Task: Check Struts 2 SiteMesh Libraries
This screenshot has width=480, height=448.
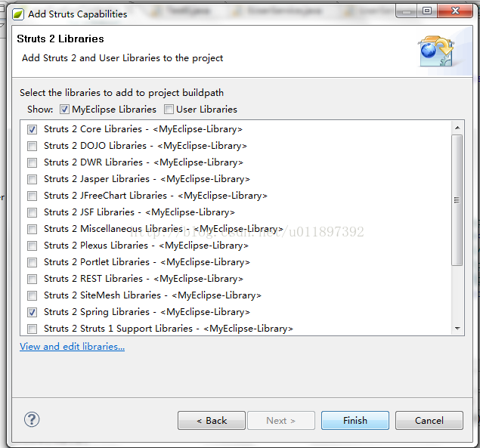Action: click(x=33, y=295)
